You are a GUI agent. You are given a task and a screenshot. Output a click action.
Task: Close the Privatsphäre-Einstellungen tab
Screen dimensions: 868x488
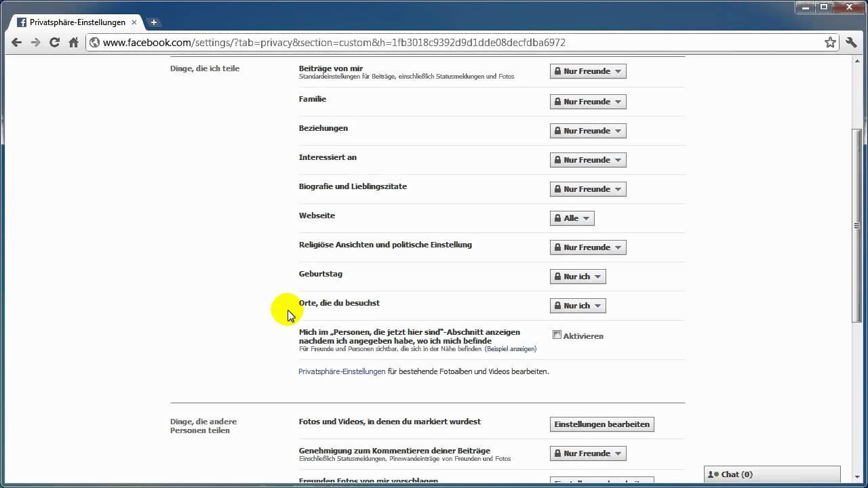coord(135,22)
